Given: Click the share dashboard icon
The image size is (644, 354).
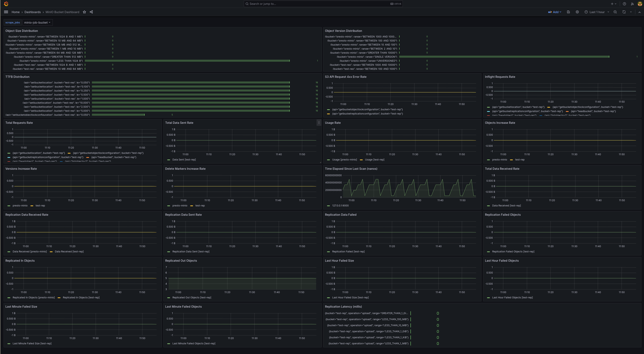Looking at the screenshot, I should (91, 12).
